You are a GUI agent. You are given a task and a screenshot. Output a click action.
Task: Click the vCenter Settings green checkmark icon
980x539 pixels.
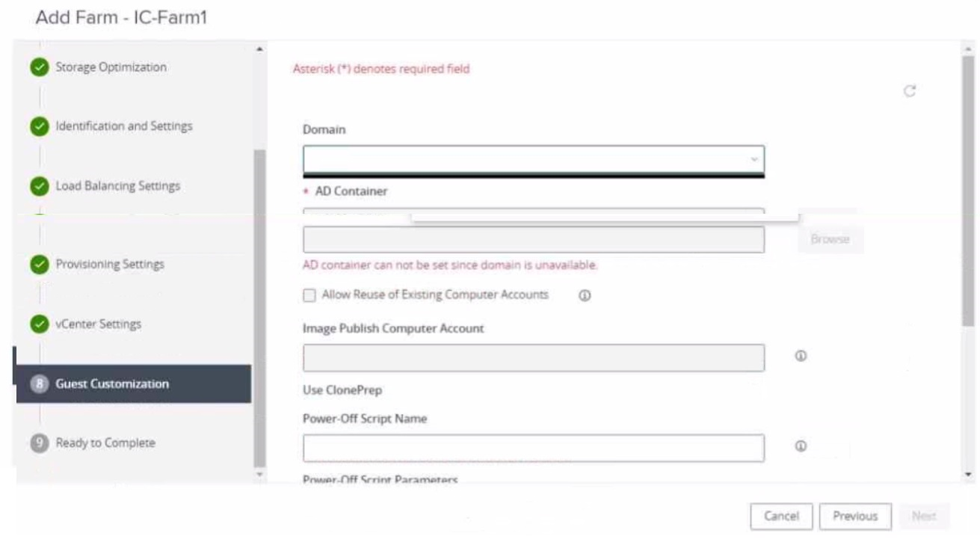tap(39, 324)
